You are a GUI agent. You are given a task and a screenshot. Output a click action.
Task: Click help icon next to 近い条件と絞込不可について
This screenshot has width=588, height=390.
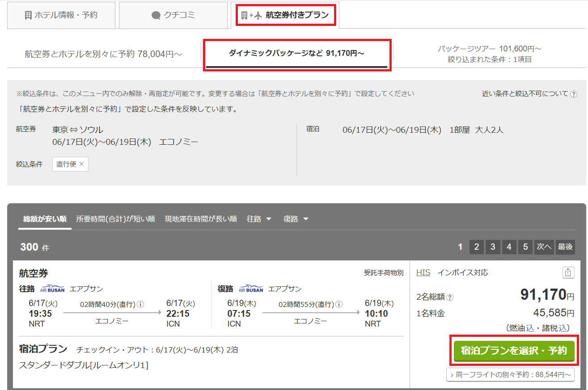coord(573,94)
